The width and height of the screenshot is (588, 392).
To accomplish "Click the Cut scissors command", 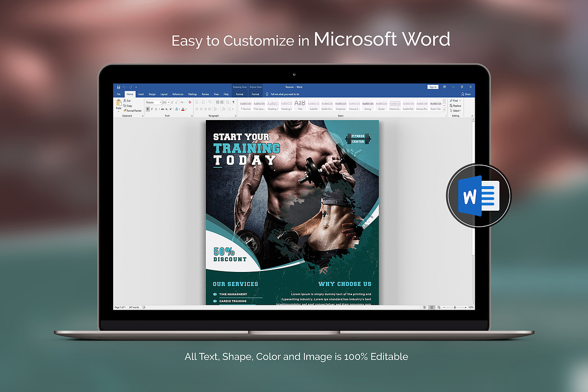I will point(127,100).
